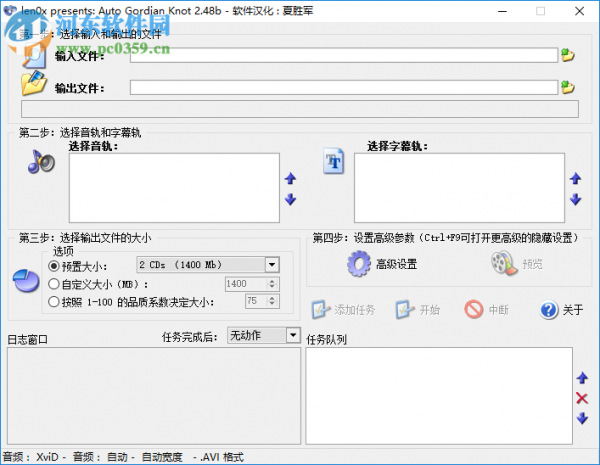Click the quality 75 value field
The image size is (600, 465).
tap(256, 301)
